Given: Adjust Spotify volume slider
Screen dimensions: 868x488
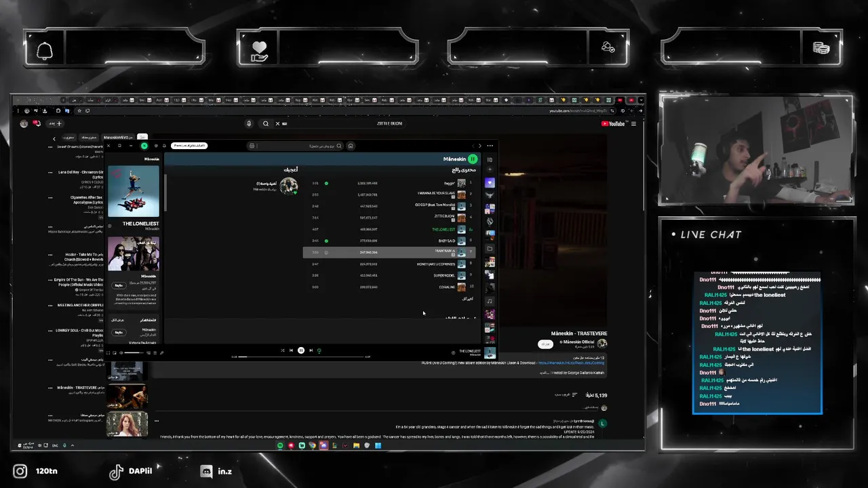Looking at the screenshot, I should (x=134, y=352).
